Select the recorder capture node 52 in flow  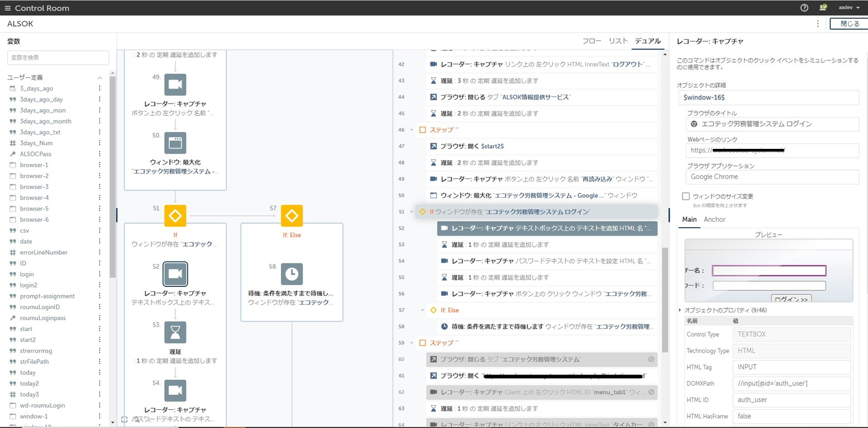[x=175, y=274]
